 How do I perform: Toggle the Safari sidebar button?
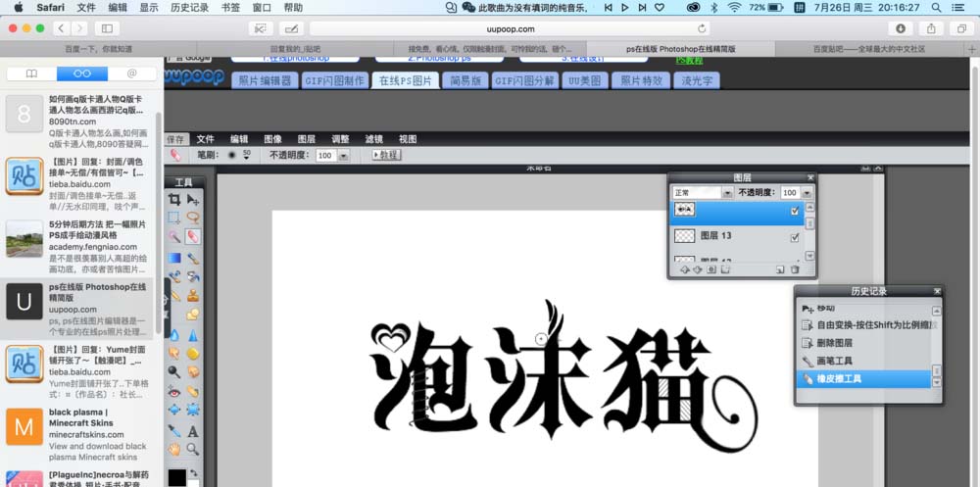click(x=107, y=28)
